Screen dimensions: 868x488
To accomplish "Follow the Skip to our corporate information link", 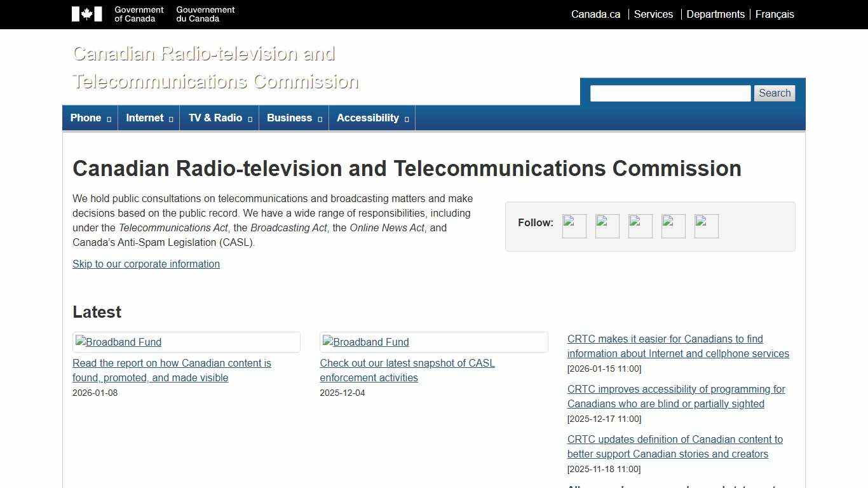I will point(146,264).
